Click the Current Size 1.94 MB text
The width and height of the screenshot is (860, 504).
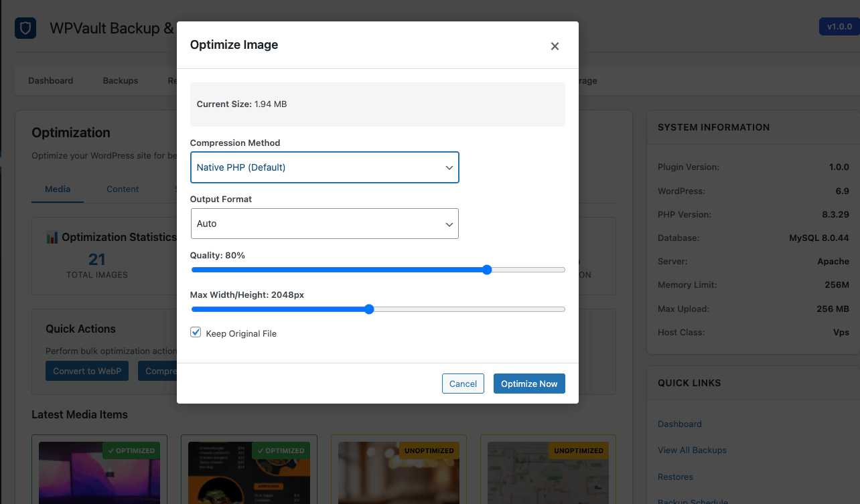[242, 104]
